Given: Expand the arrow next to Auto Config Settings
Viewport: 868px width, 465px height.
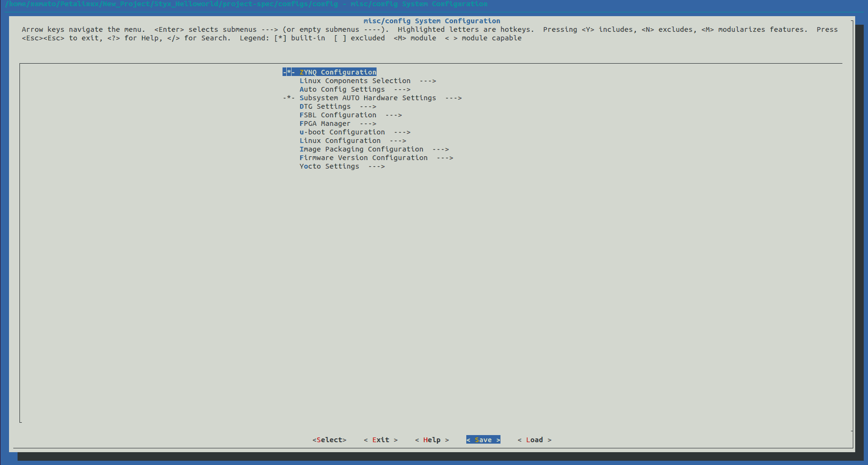Looking at the screenshot, I should 402,89.
